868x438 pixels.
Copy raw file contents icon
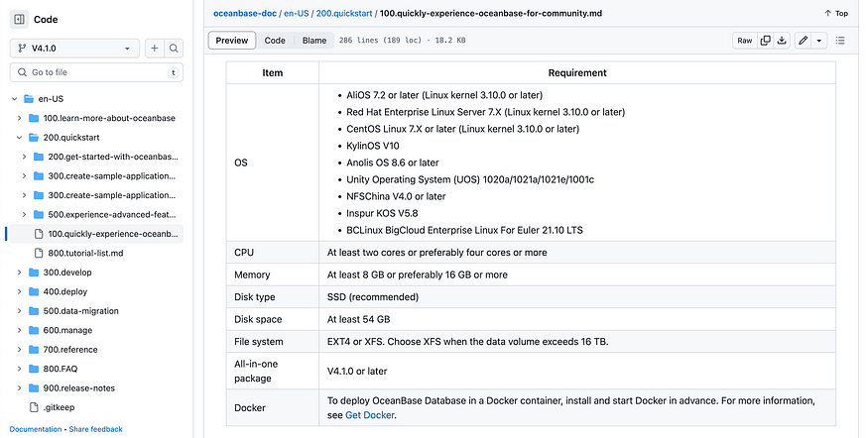click(766, 41)
